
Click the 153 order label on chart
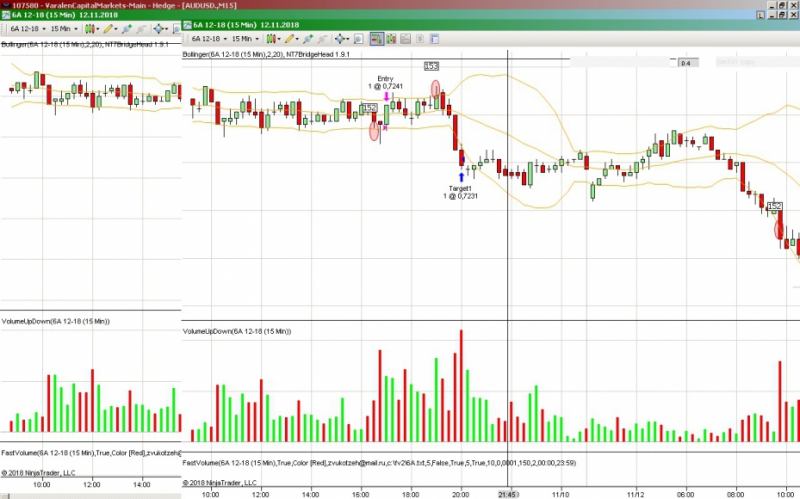tap(431, 66)
